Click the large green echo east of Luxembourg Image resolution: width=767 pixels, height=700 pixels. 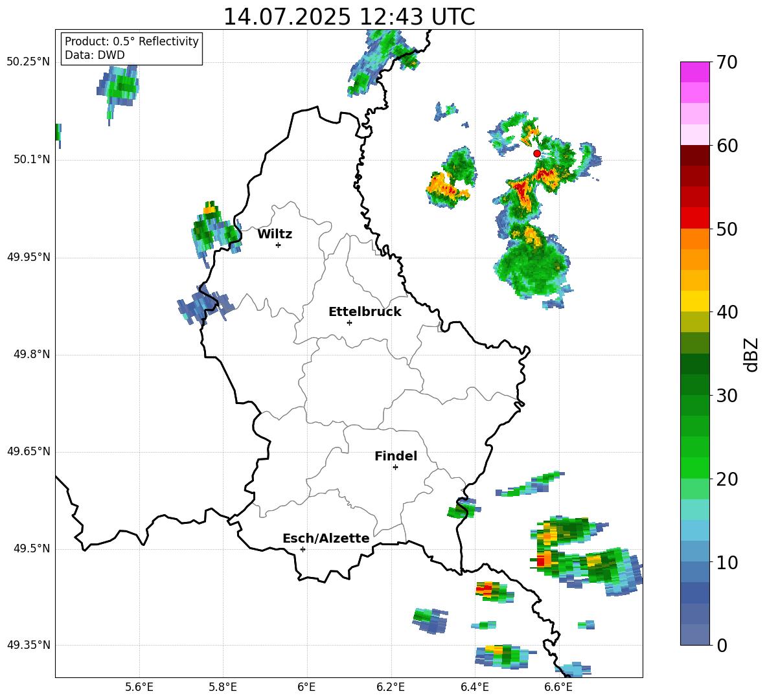pyautogui.click(x=533, y=266)
